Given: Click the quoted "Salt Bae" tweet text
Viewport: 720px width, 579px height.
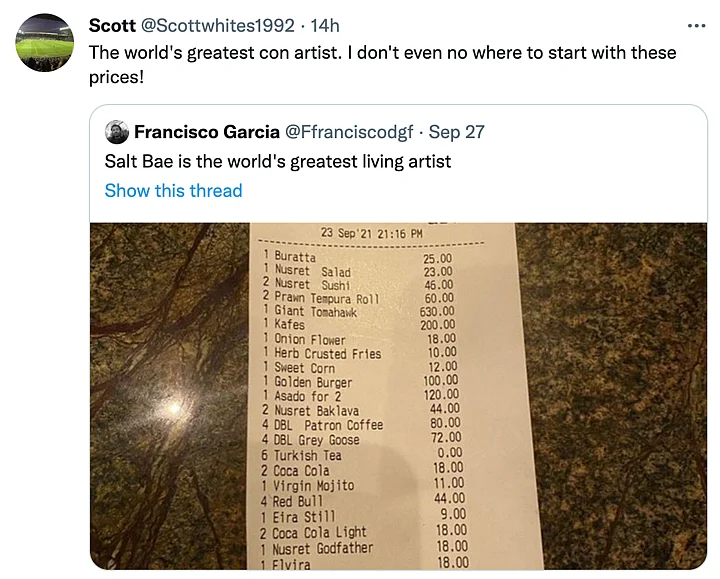Looking at the screenshot, I should click(278, 161).
